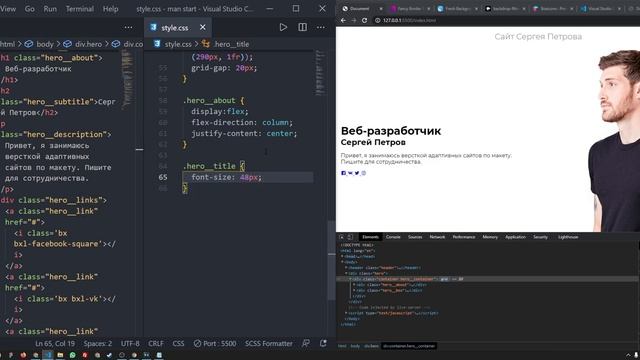Open the Terminal menu

(x=80, y=9)
